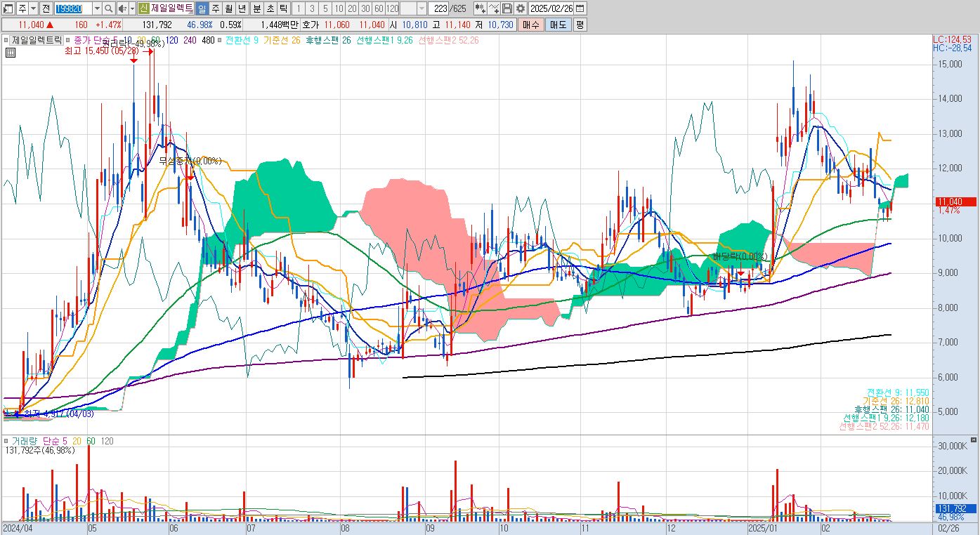The image size is (980, 535).
Task: Click the 223 bar count field
Action: [440, 8]
